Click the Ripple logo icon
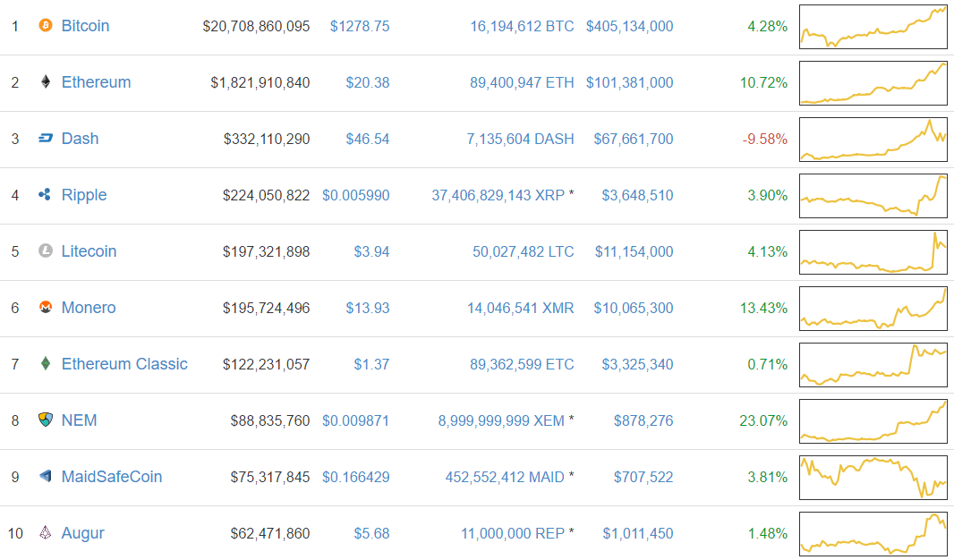The image size is (954, 560). click(x=45, y=195)
